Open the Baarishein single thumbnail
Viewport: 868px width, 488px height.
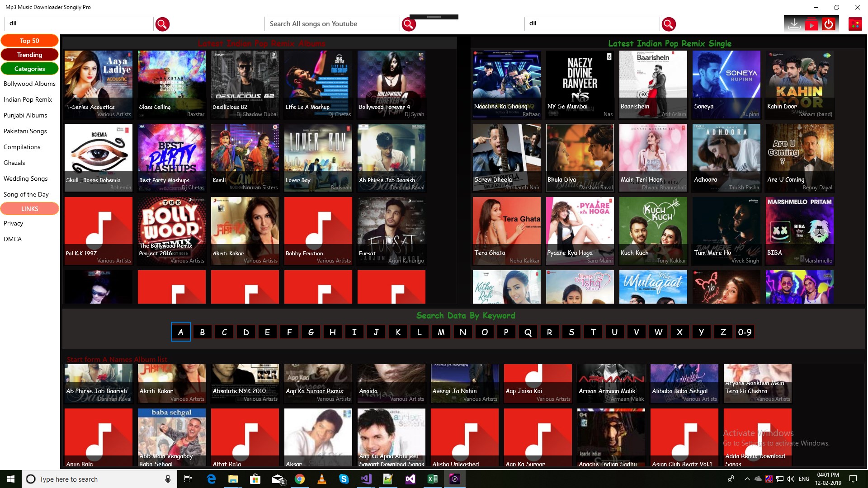(x=653, y=84)
